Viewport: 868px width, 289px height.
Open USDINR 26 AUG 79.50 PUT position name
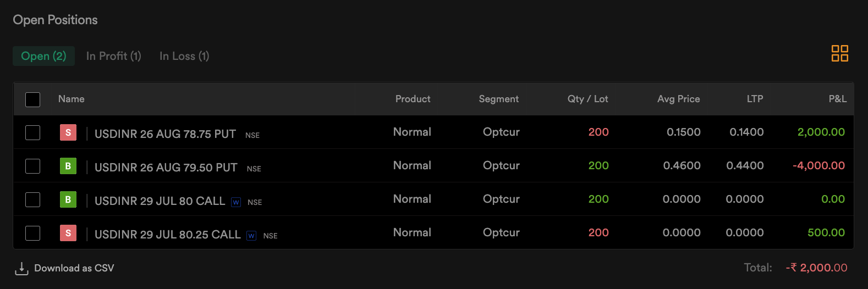[x=166, y=168]
